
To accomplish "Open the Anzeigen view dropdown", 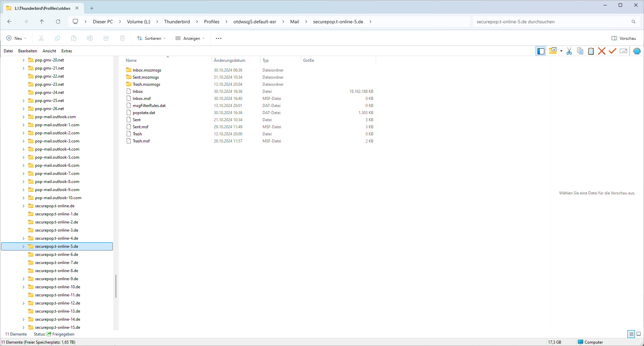I will point(190,38).
